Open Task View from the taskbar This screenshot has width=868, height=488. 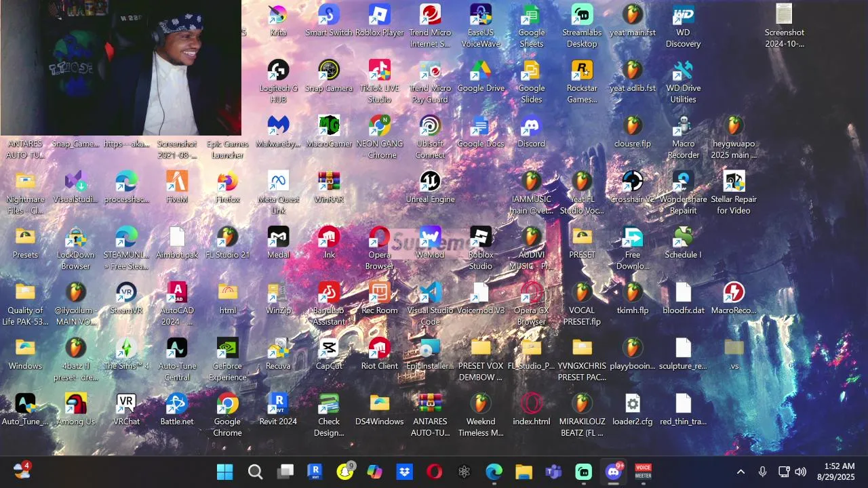tap(285, 472)
